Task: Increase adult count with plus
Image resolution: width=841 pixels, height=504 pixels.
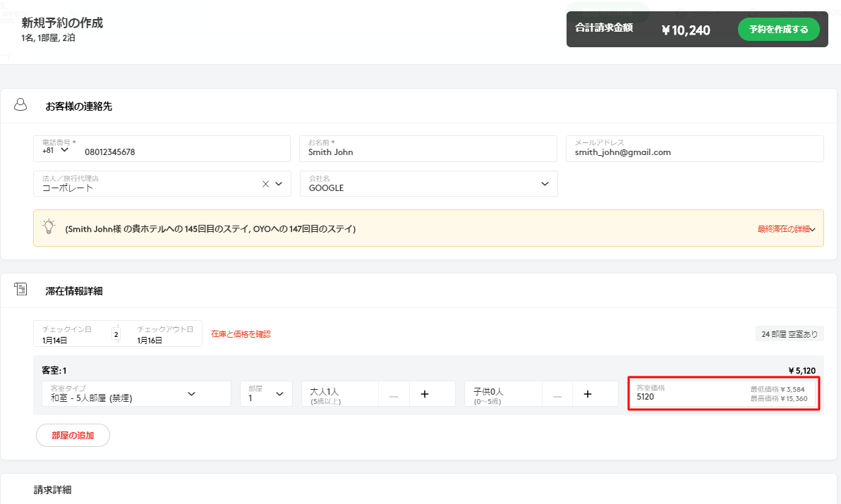Action: pos(425,394)
